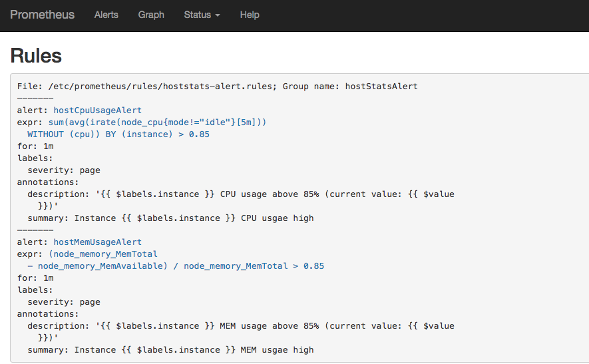
Task: Go to the Graph page
Action: click(x=151, y=15)
